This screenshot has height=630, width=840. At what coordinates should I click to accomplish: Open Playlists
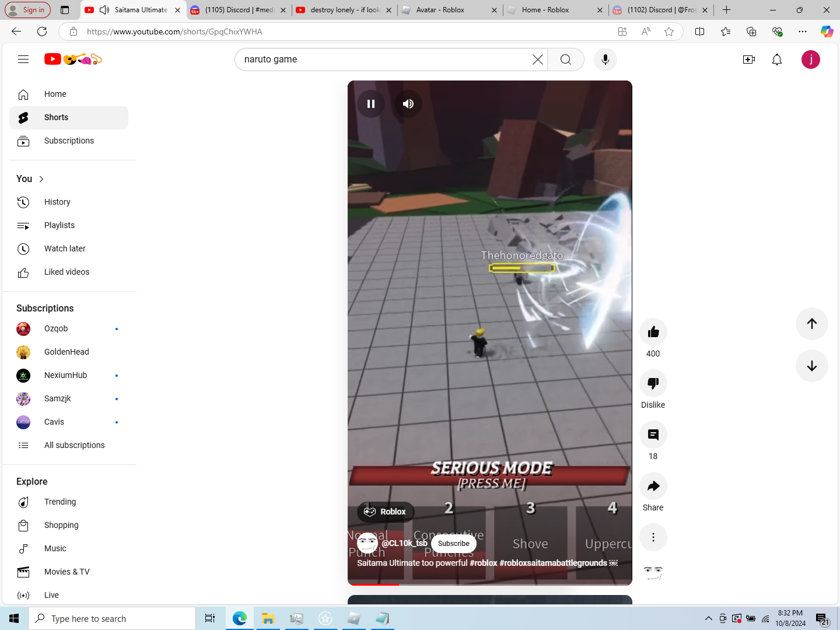pos(69,225)
